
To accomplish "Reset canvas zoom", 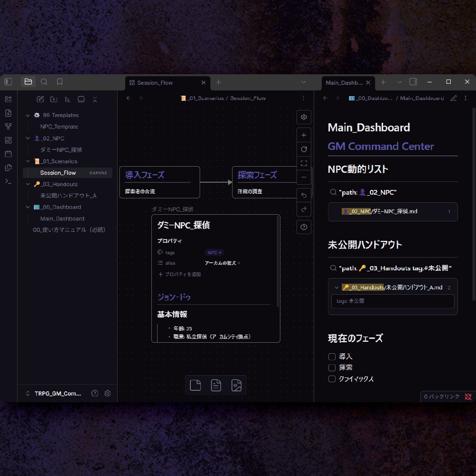I will tap(304, 149).
